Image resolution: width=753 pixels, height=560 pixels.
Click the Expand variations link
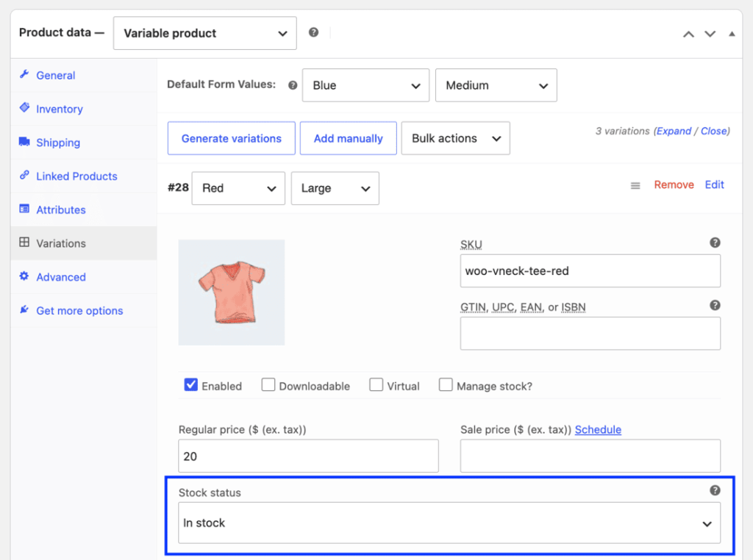pyautogui.click(x=674, y=131)
